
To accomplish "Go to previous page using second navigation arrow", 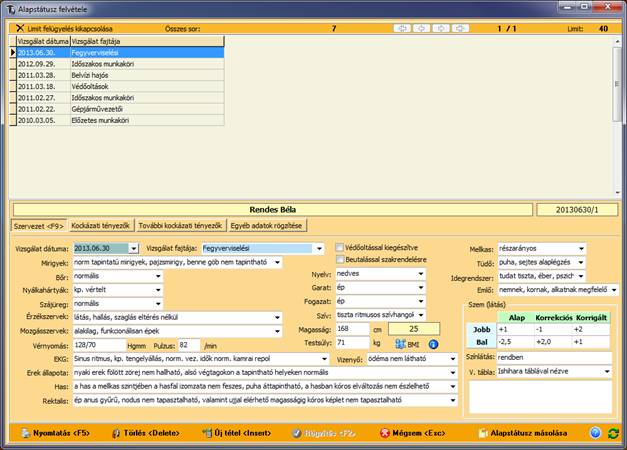I will pyautogui.click(x=421, y=28).
